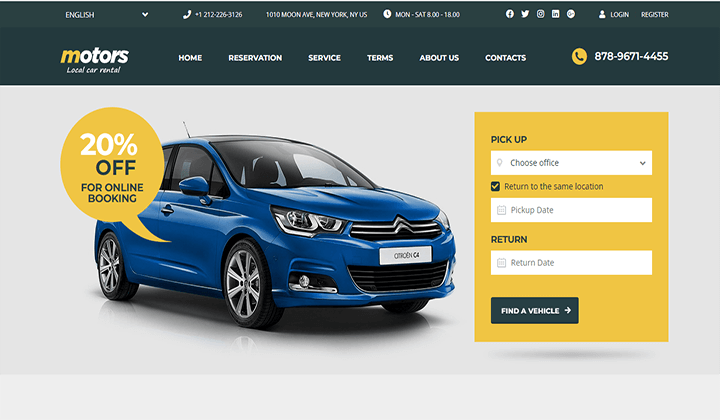Click the calendar icon in Return Date

[501, 263]
